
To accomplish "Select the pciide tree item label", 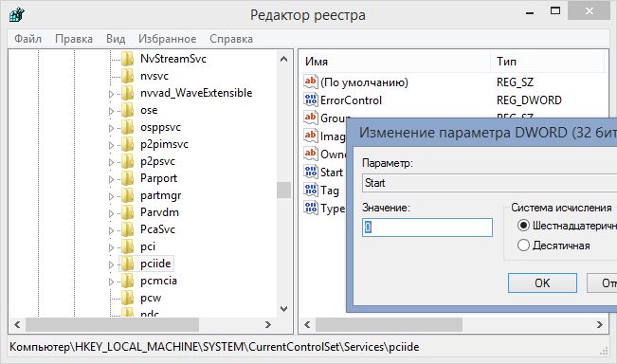I will pyautogui.click(x=155, y=264).
